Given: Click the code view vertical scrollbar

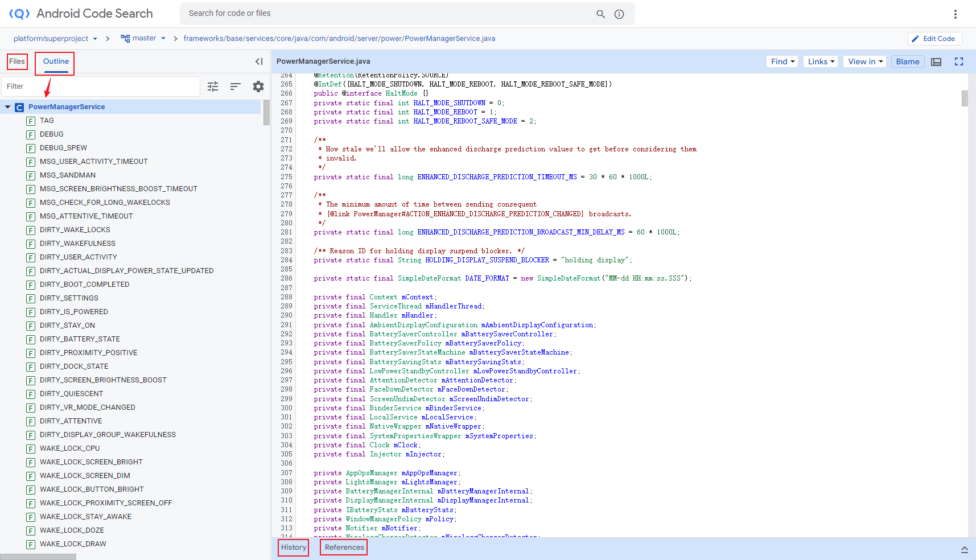Looking at the screenshot, I should coord(965,98).
